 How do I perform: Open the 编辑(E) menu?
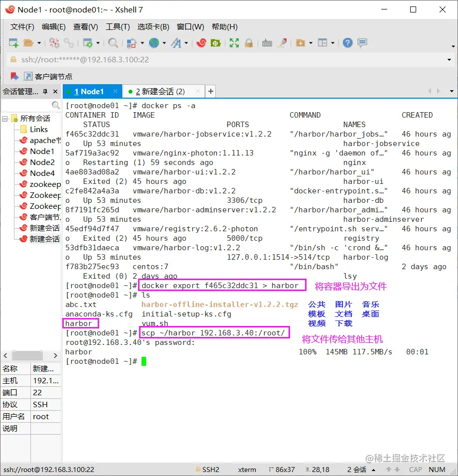[x=54, y=27]
